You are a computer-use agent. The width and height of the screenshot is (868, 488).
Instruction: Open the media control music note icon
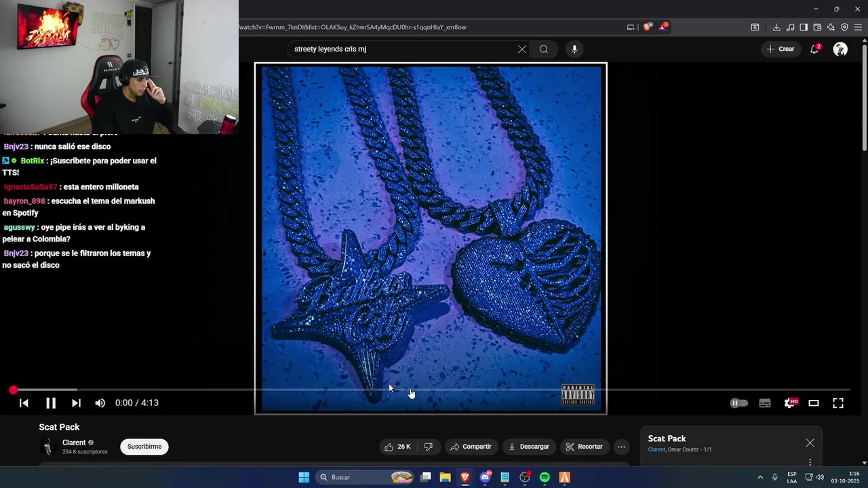tap(790, 27)
